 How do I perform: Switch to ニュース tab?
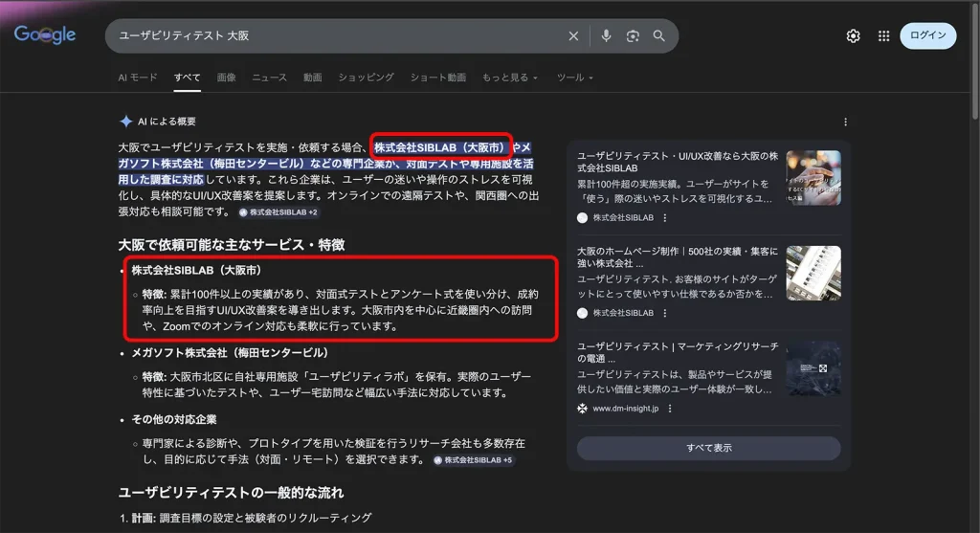pos(269,78)
